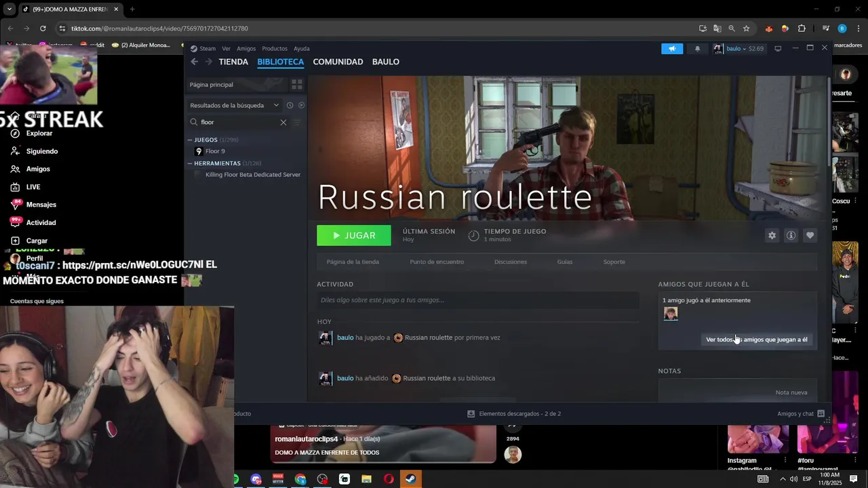Click the 'floor' library search field
868x488 pixels.
point(239,123)
